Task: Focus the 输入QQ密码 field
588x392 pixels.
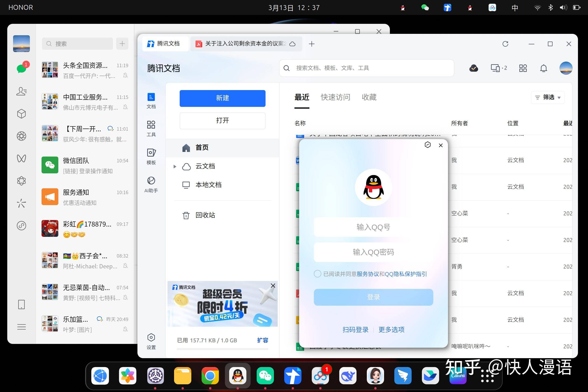Action: click(x=373, y=252)
